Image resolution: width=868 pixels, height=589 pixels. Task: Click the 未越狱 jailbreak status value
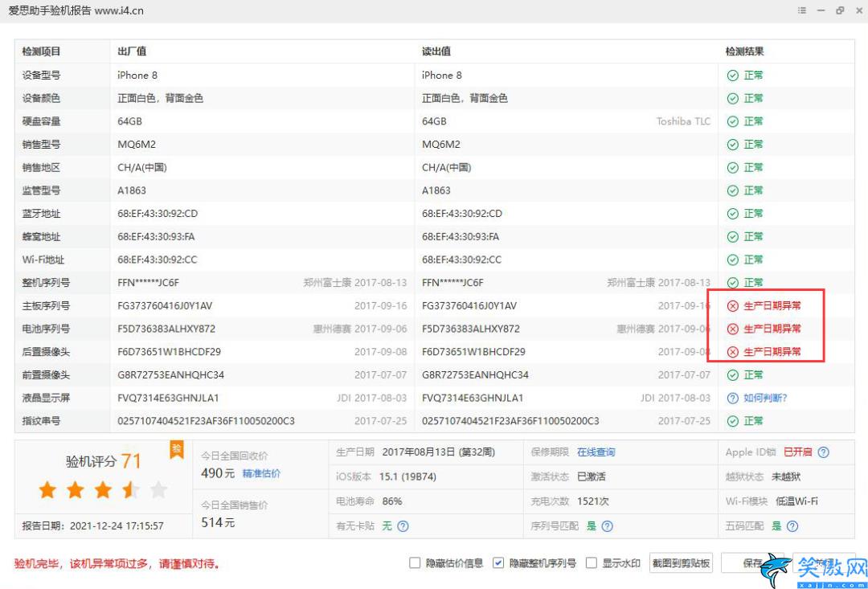point(786,477)
